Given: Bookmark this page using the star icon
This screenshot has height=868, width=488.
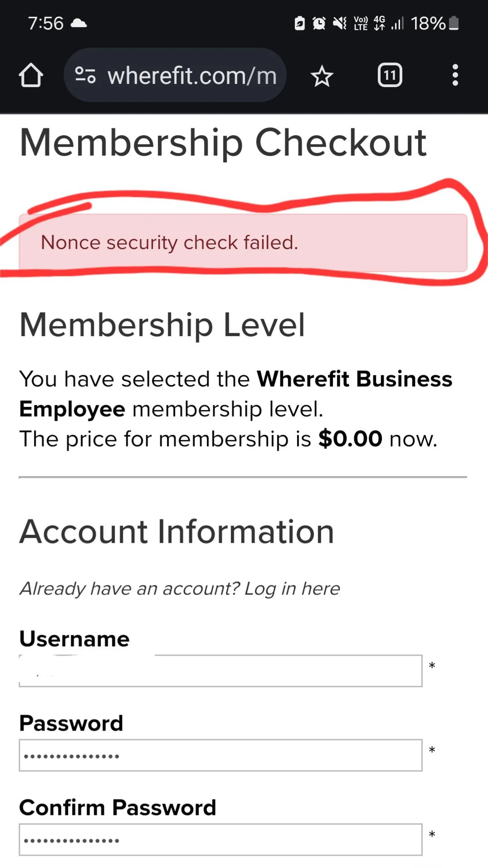Looking at the screenshot, I should [322, 76].
